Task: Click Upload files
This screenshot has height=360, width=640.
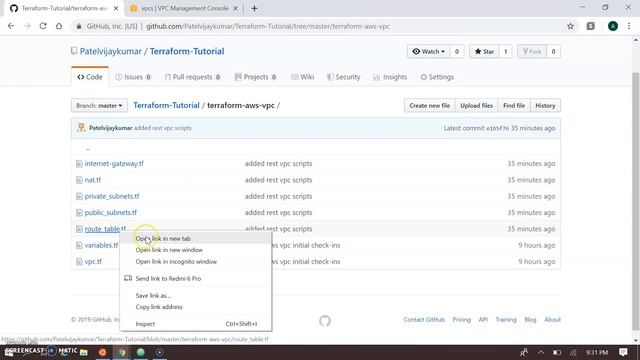Action: click(x=476, y=105)
